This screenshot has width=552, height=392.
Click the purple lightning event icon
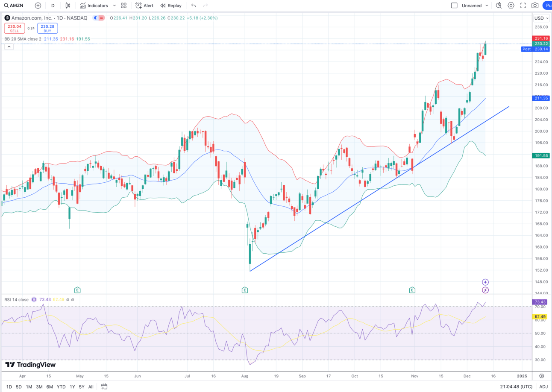click(x=485, y=290)
